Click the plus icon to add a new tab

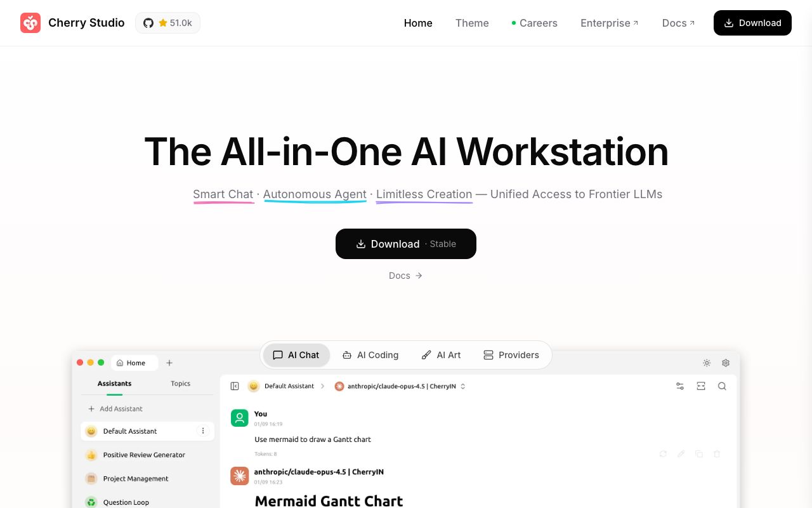169,363
